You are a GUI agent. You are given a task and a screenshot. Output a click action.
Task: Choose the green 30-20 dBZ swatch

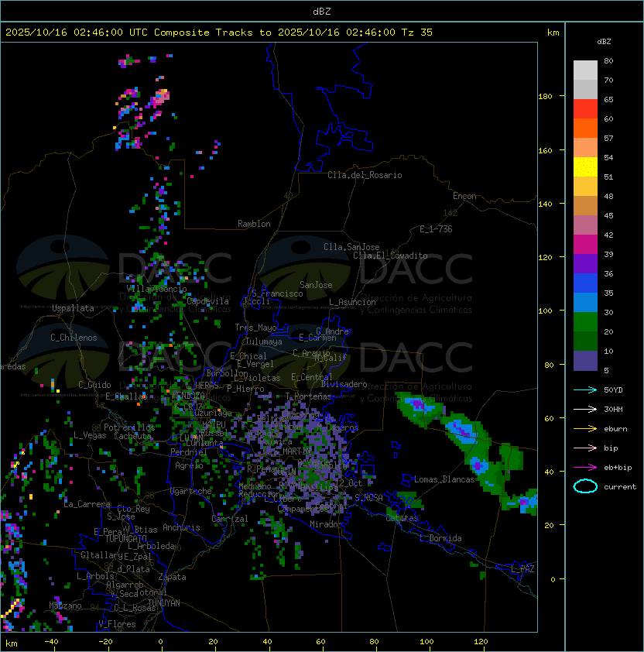click(x=585, y=322)
